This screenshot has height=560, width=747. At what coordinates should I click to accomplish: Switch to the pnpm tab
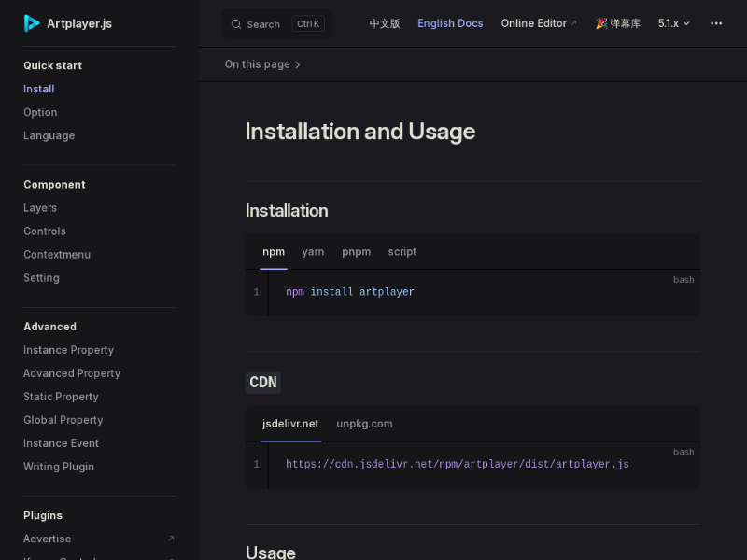pos(356,252)
